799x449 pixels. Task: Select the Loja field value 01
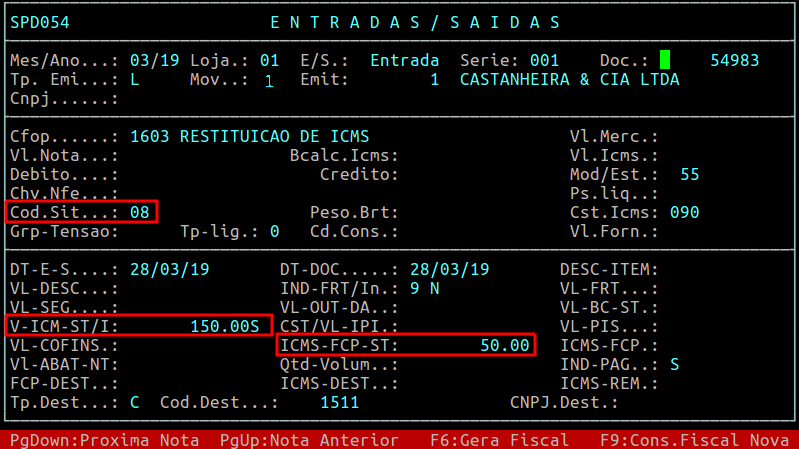coord(269,60)
